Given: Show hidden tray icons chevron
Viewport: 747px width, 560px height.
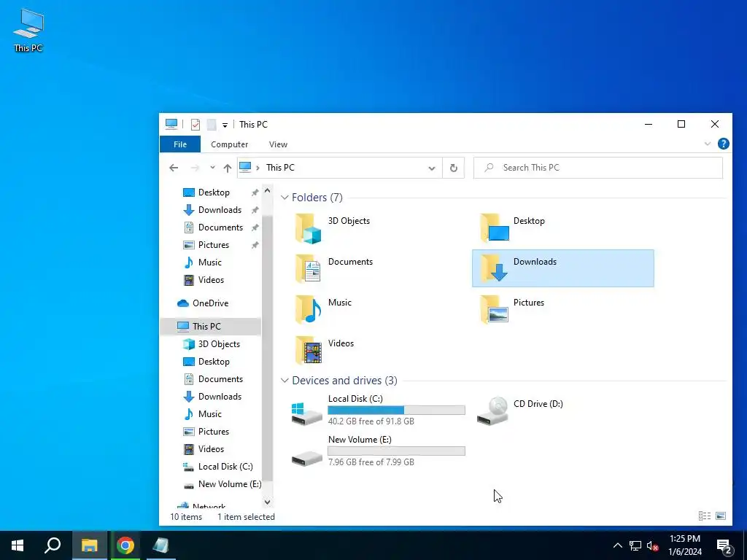Looking at the screenshot, I should 617,545.
